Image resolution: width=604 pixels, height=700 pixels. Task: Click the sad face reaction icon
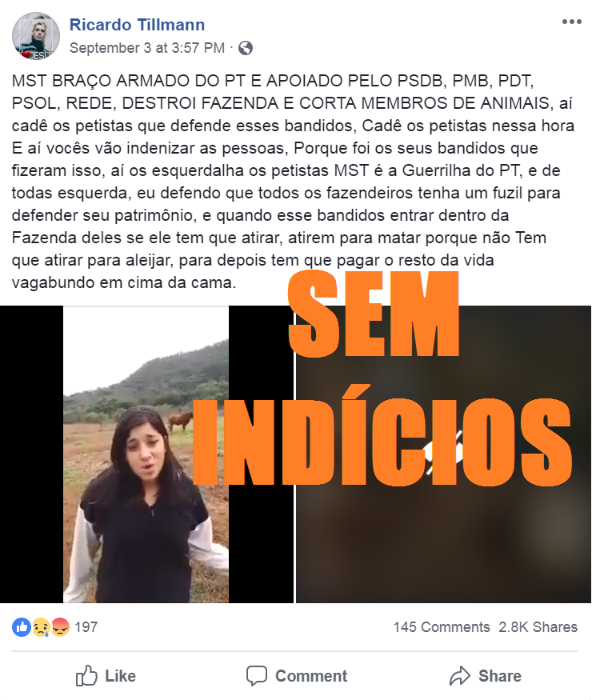40,626
